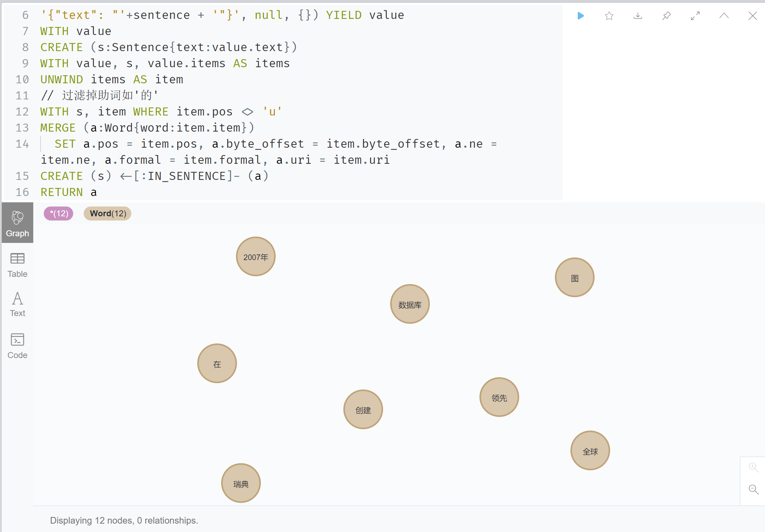765x532 pixels.
Task: Switch to the Table view tab
Action: point(17,264)
